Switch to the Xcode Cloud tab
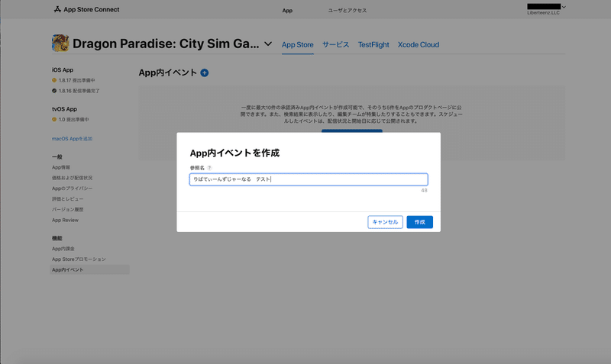The height and width of the screenshot is (364, 611). click(418, 45)
